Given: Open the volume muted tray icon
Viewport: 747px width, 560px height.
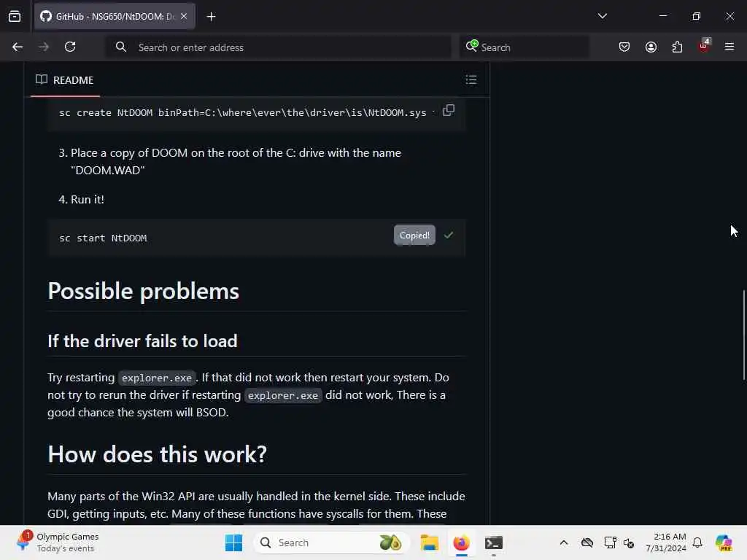Looking at the screenshot, I should 629,542.
